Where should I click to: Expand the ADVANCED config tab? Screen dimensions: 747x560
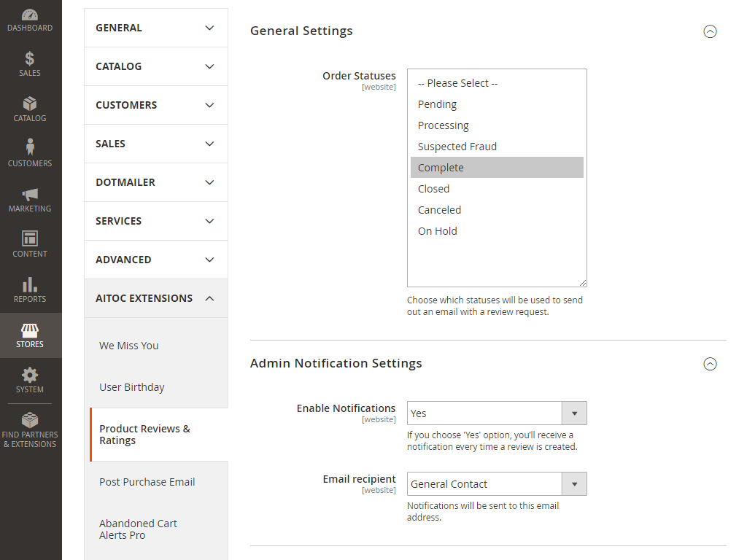156,260
